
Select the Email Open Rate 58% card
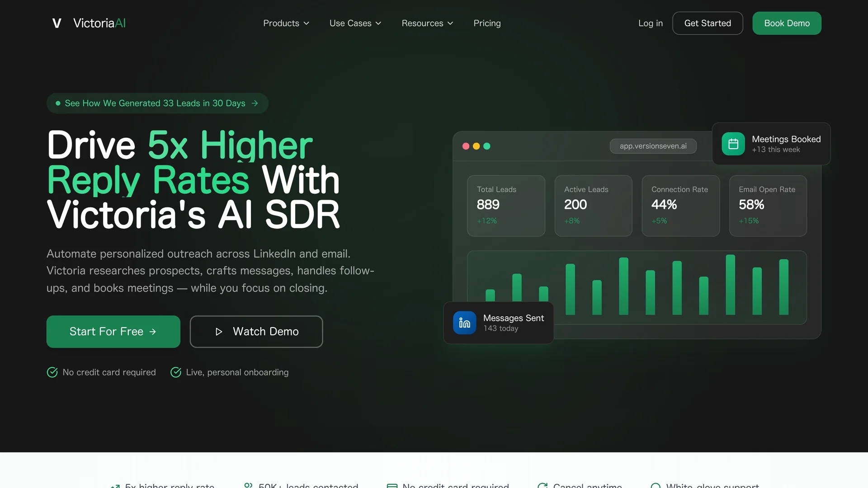[x=768, y=206]
